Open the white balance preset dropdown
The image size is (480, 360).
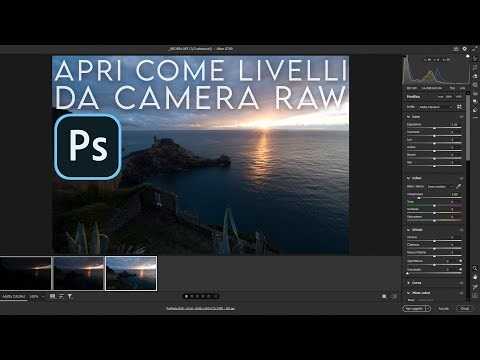[x=440, y=186]
